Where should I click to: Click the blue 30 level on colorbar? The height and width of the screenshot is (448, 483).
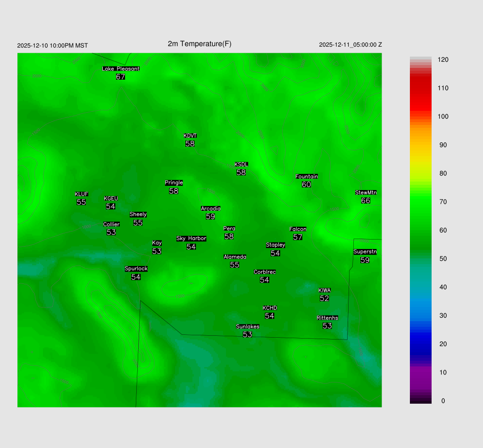[x=420, y=315]
